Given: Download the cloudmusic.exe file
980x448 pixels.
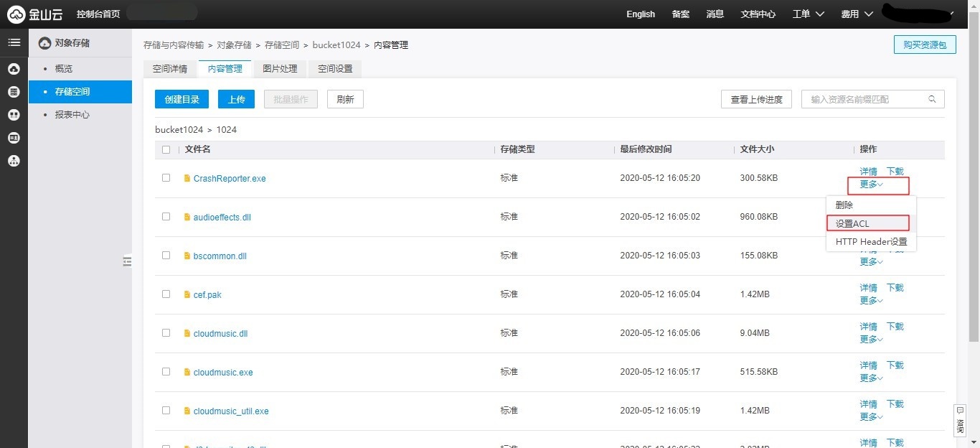Looking at the screenshot, I should (895, 365).
